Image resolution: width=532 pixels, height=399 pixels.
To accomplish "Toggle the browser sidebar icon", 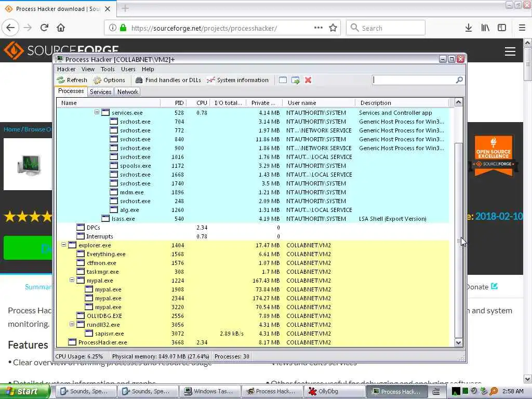I will point(502,28).
